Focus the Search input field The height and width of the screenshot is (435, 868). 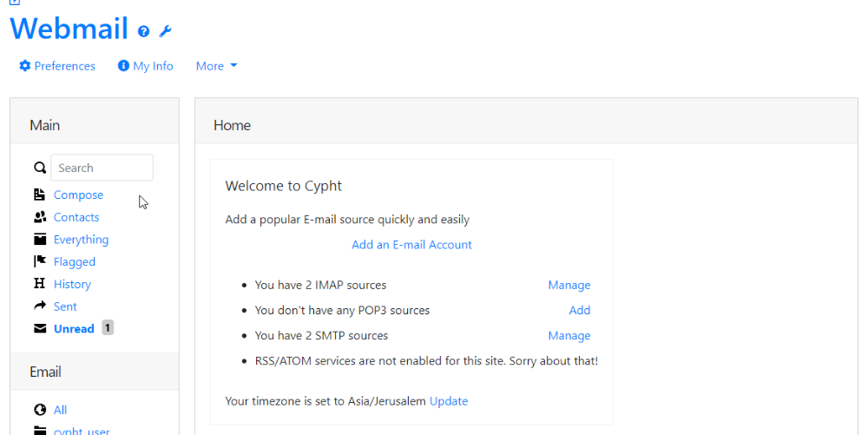click(102, 168)
